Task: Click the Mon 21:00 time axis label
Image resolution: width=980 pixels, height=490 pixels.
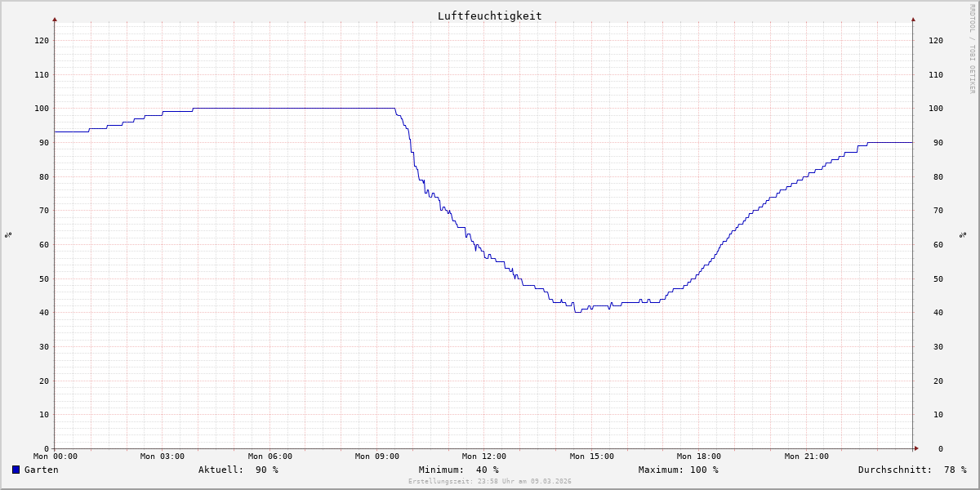Action: pos(806,457)
